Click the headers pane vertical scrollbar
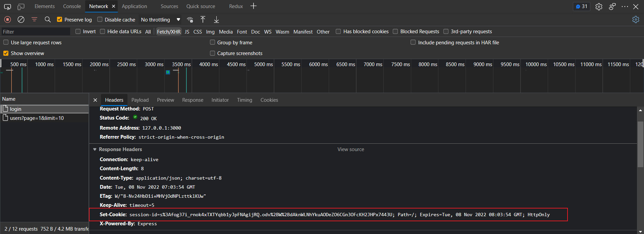Image resolution: width=644 pixels, height=234 pixels. click(x=640, y=144)
